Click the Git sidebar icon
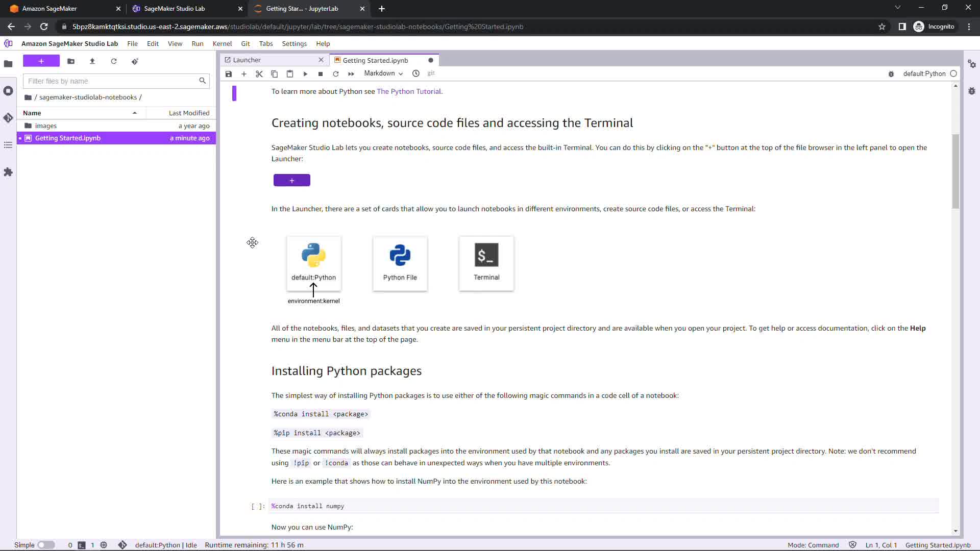Image resolution: width=980 pixels, height=551 pixels. click(8, 118)
